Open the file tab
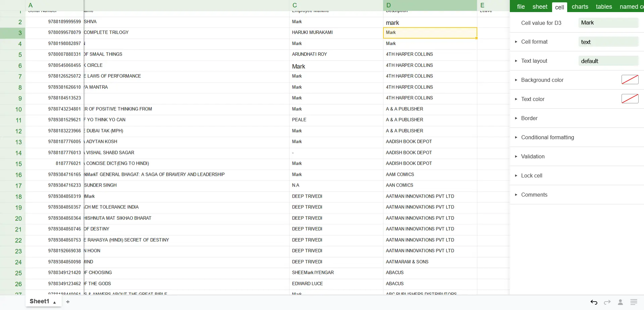Screen dimensions: 644x310 521,7
